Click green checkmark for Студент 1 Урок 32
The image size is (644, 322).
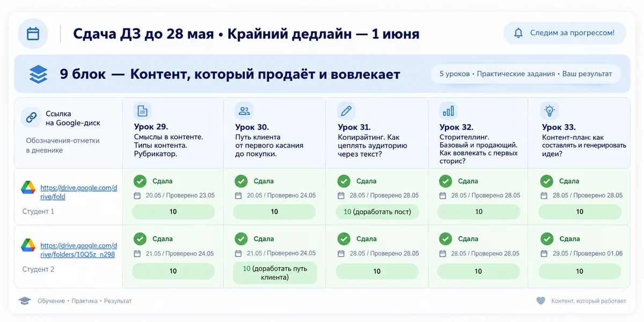(x=445, y=181)
